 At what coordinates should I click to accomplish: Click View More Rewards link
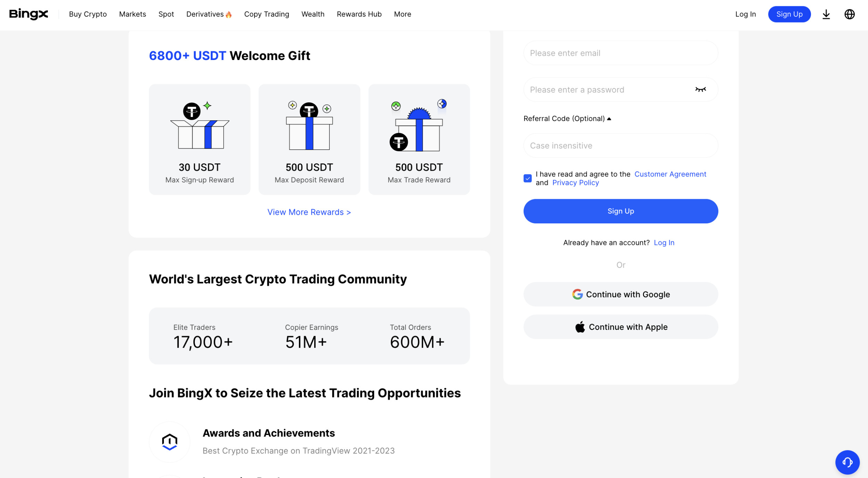coord(309,212)
